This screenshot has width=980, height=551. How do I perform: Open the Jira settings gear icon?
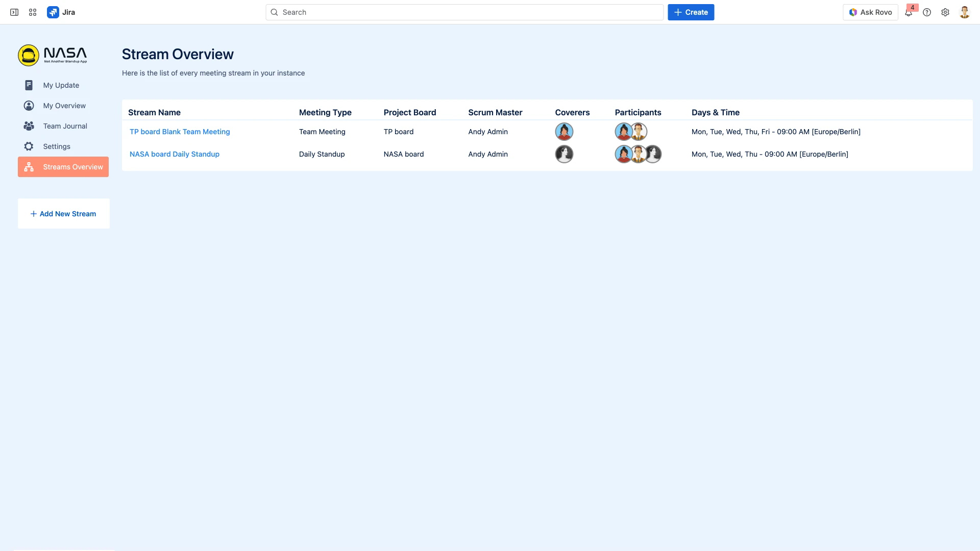point(945,12)
